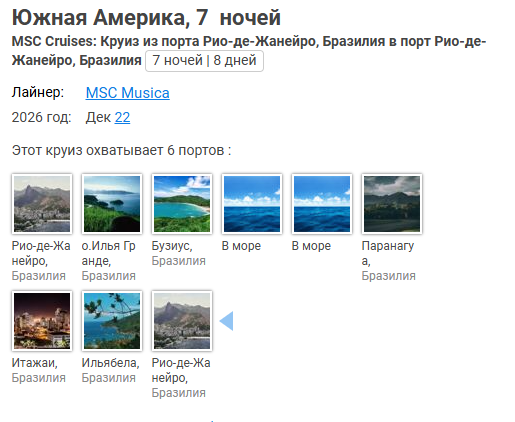Click the 7 ночей | 8 дней badge

(204, 61)
